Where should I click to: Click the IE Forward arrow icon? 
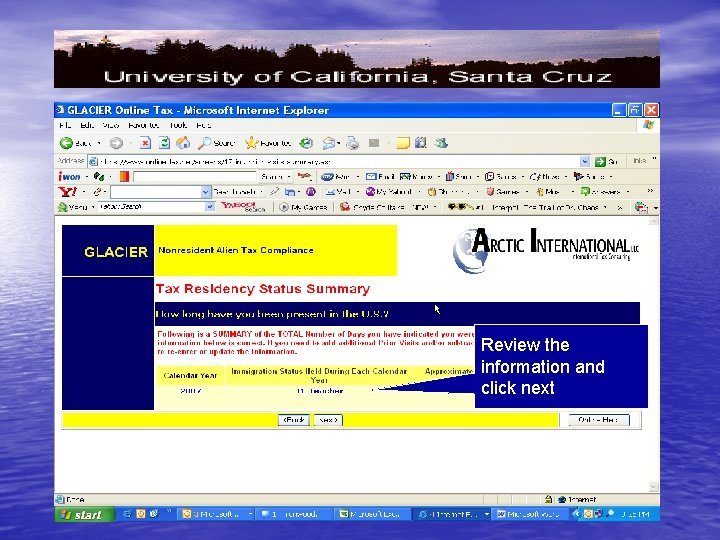coord(116,143)
